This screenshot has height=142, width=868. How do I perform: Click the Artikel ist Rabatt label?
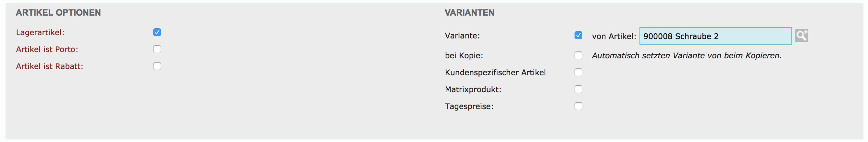pos(50,66)
